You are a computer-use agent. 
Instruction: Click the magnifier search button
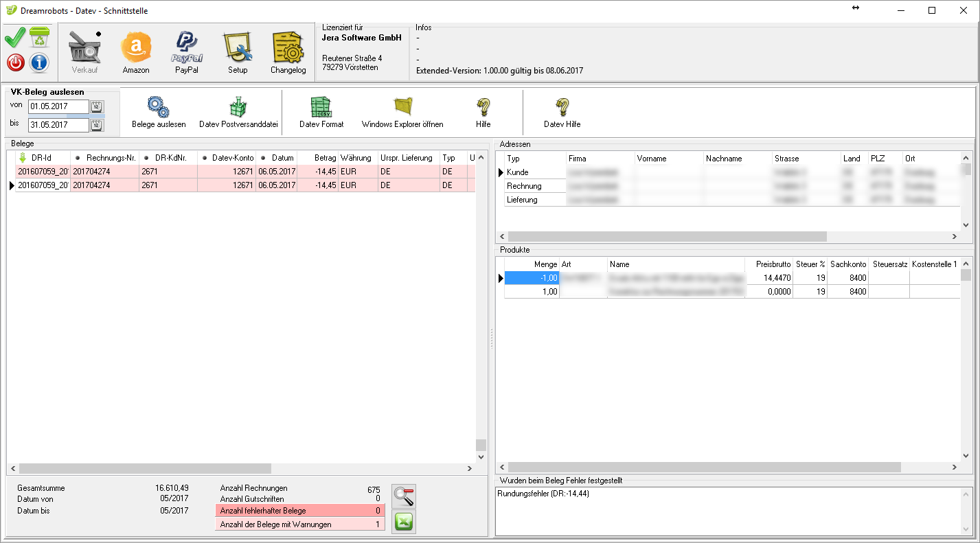coord(404,496)
